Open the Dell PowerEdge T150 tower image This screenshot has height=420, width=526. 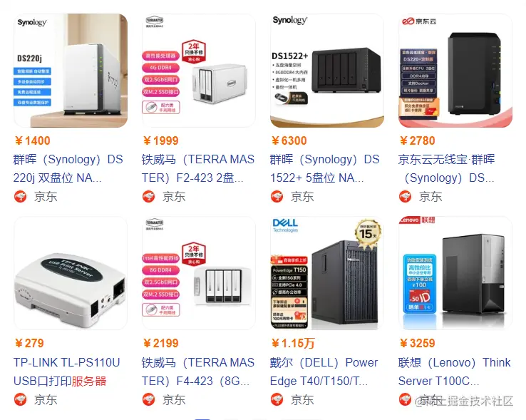(327, 273)
